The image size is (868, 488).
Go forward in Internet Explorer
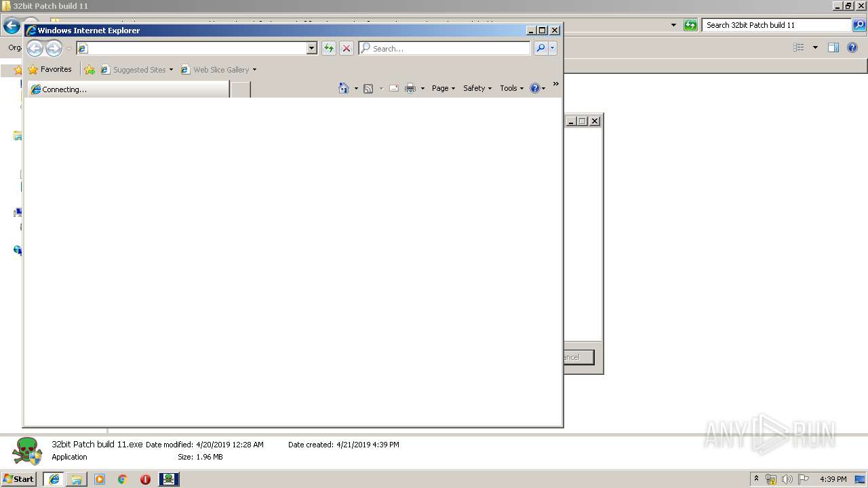point(54,48)
